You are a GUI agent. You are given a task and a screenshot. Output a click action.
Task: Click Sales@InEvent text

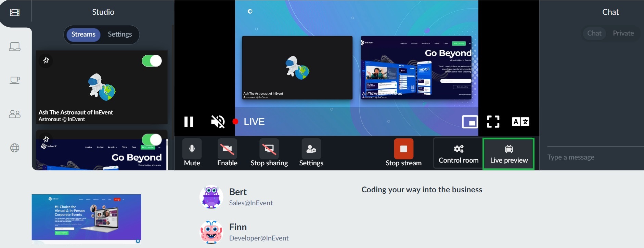251,203
